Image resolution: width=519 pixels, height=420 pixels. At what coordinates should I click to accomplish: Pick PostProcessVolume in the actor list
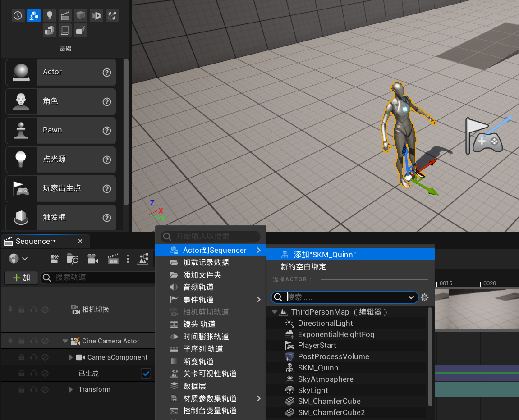[x=333, y=356]
